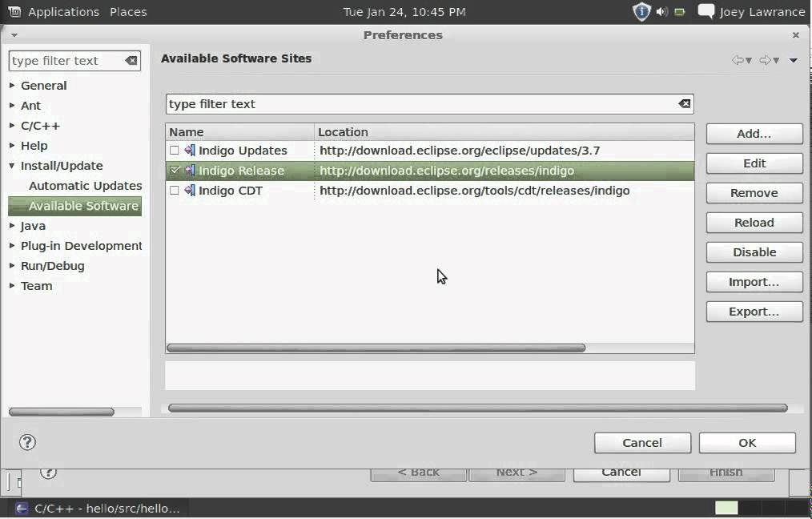Click help icon in background wizard window
Screen dimensions: 812x519
[x=48, y=473]
